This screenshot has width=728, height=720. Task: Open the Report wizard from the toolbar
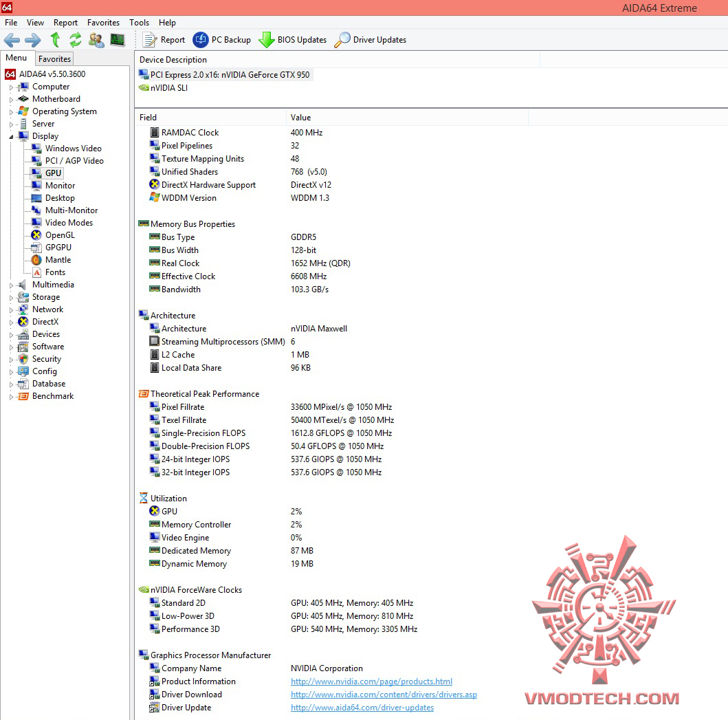tap(164, 40)
